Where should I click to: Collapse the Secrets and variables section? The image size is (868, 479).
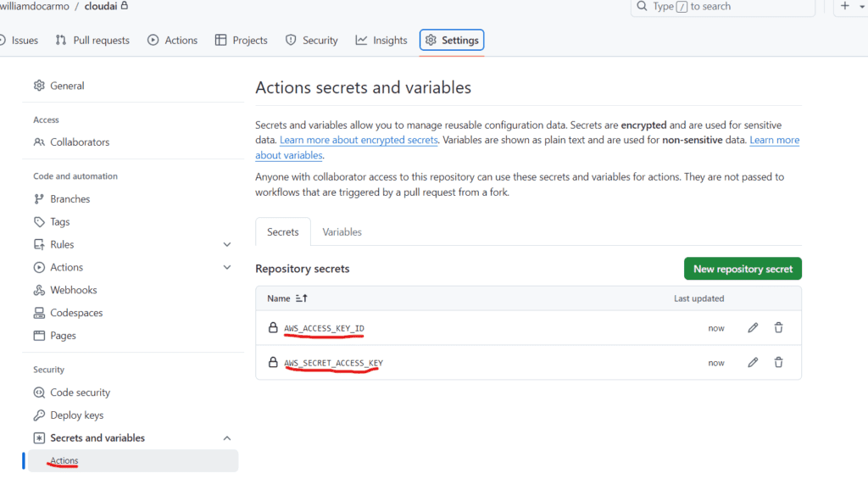click(226, 438)
